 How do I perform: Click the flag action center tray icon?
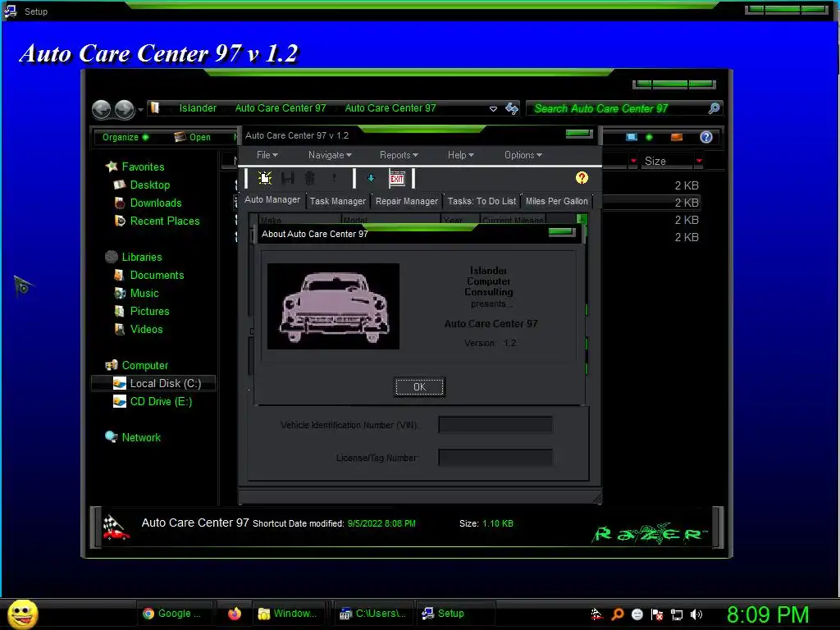[x=657, y=614]
